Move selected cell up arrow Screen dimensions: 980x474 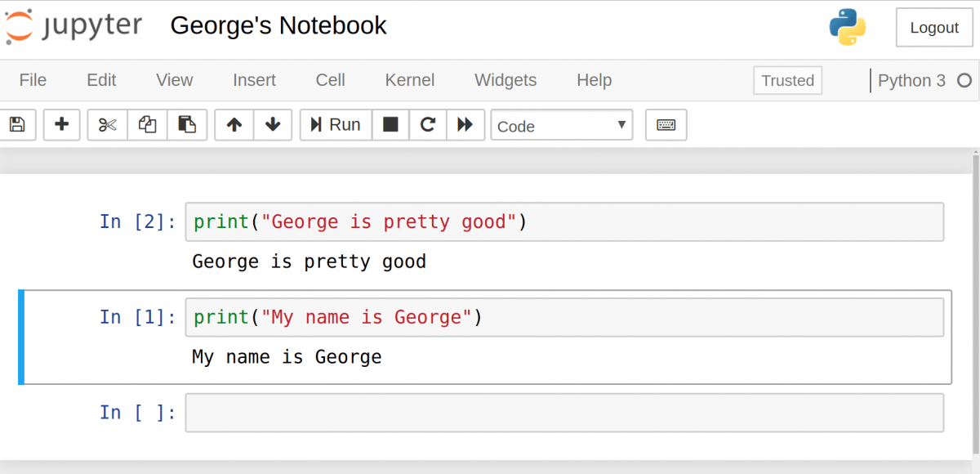(x=234, y=125)
